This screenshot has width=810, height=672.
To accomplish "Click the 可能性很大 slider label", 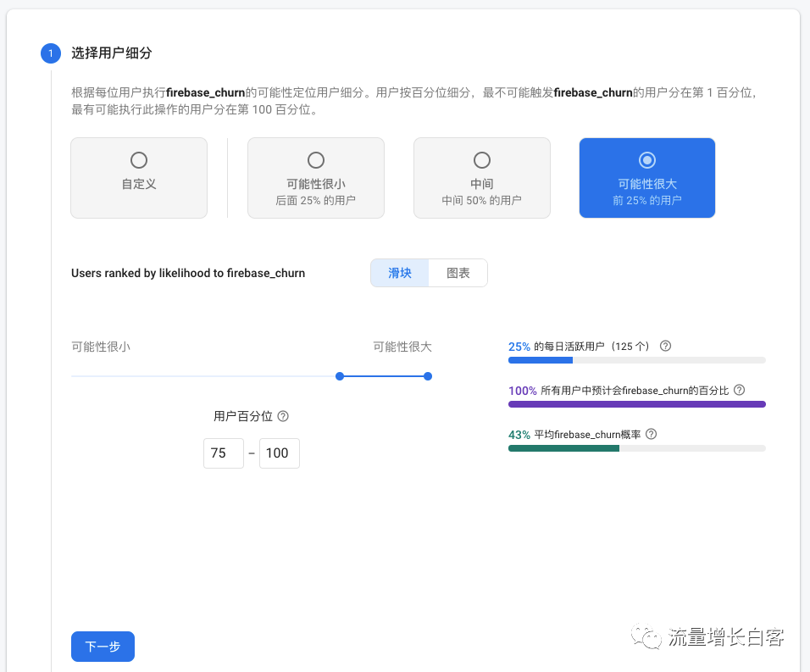I will (402, 347).
